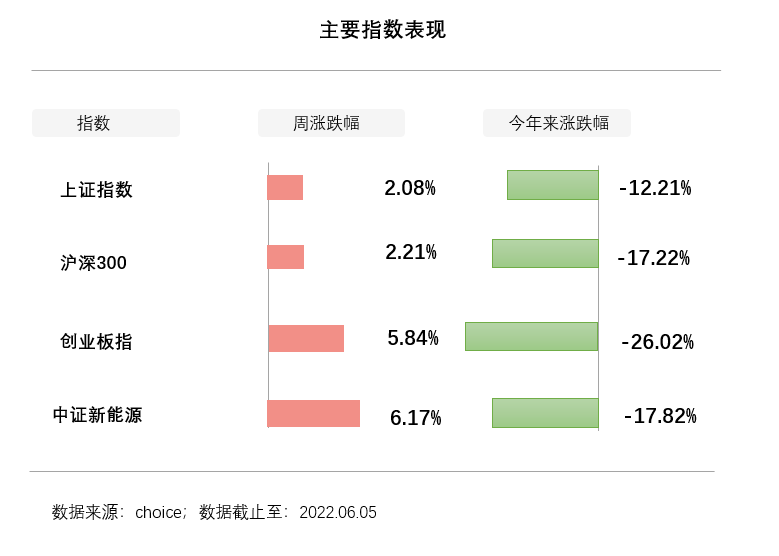Click the 今年来涨跌幅 header
The width and height of the screenshot is (779, 556).
(x=557, y=123)
